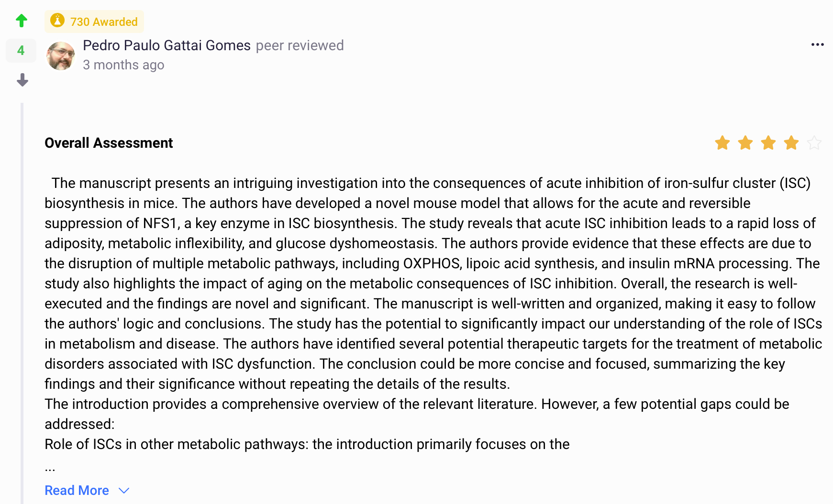Click the third rating star
This screenshot has height=504, width=833.
(768, 143)
